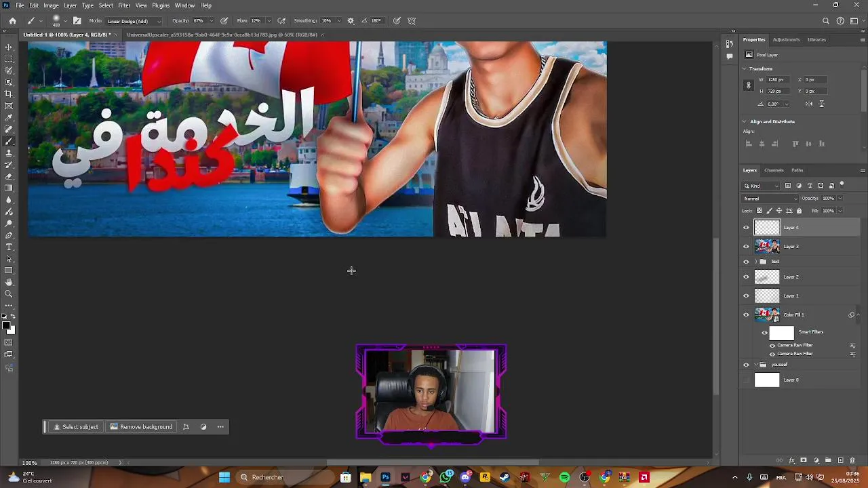Filter layers by type (T icon)
The image size is (868, 488).
(x=810, y=186)
